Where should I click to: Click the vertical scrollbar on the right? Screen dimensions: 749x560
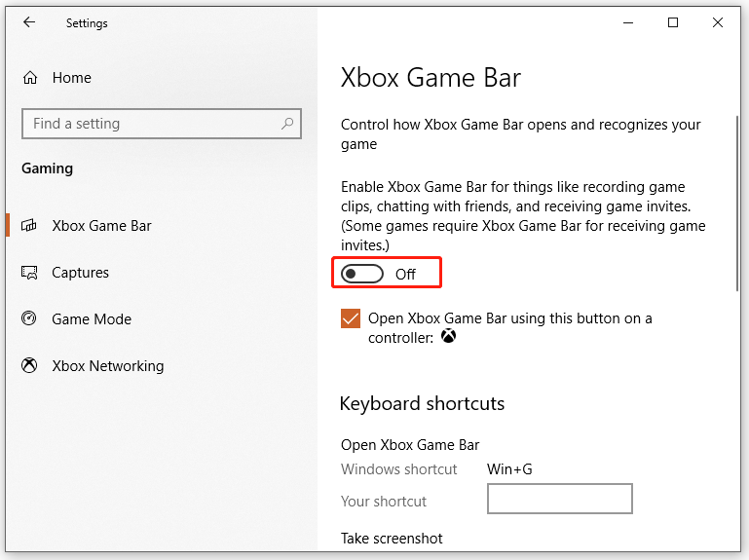click(x=737, y=204)
